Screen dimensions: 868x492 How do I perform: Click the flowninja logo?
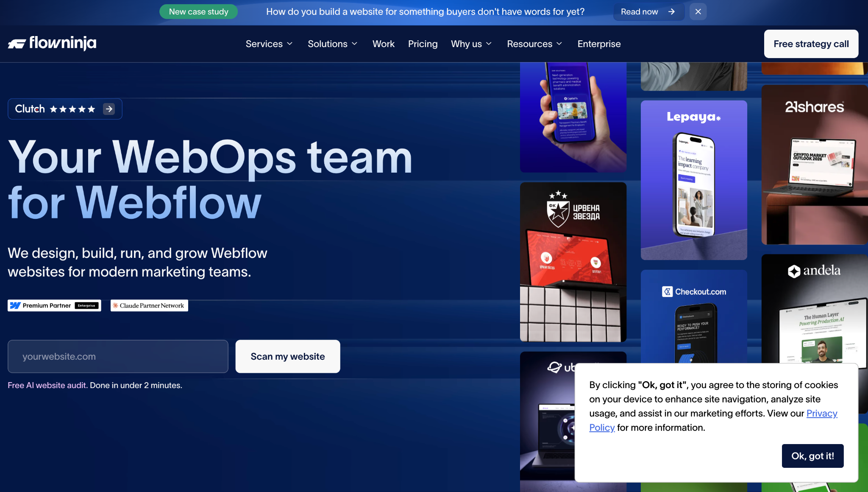pyautogui.click(x=52, y=43)
